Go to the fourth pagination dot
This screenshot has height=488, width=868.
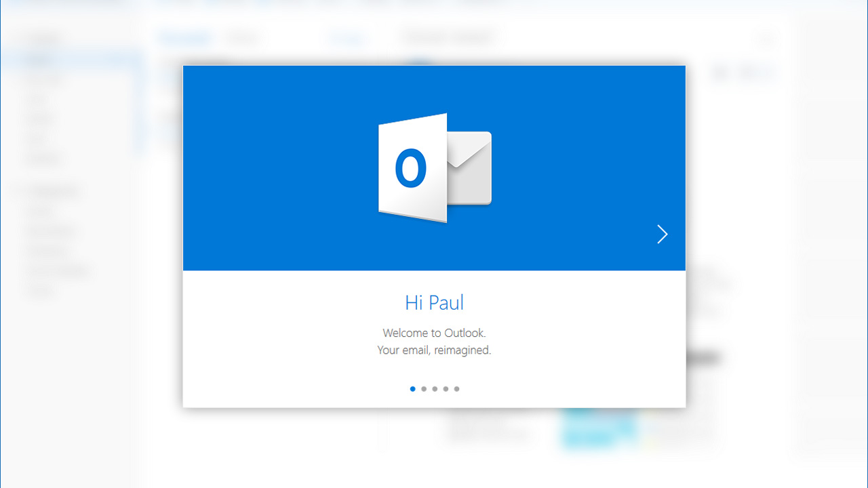[446, 389]
